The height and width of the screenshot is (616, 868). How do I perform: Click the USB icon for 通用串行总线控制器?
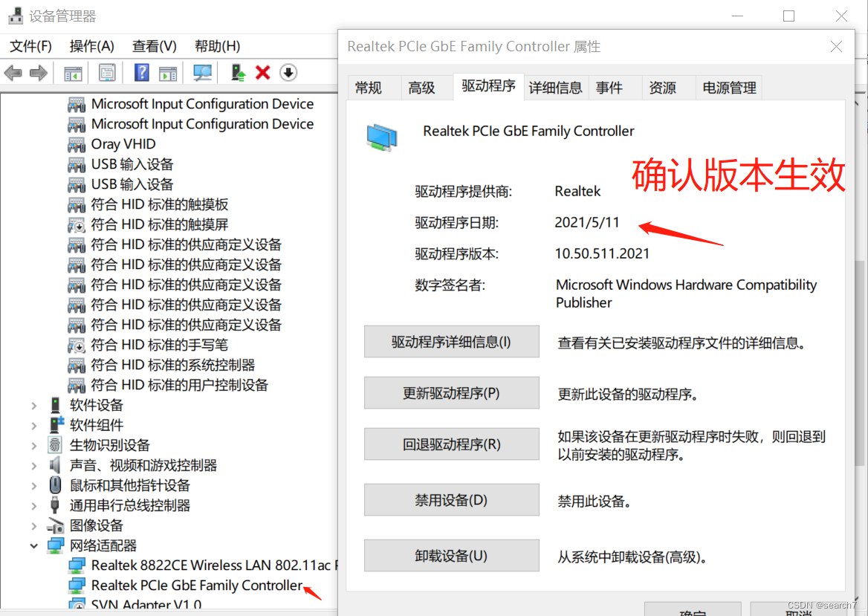55,505
